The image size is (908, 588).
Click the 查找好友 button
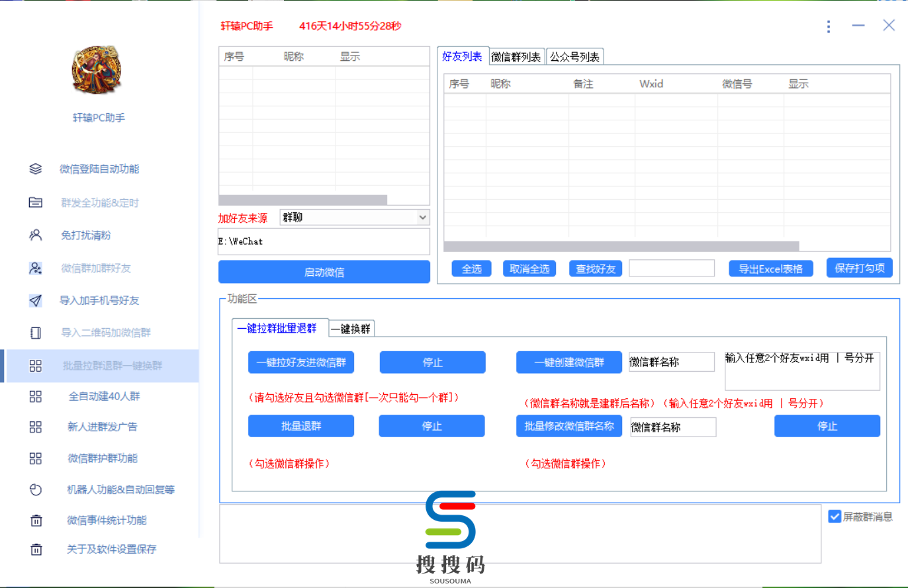pos(596,269)
